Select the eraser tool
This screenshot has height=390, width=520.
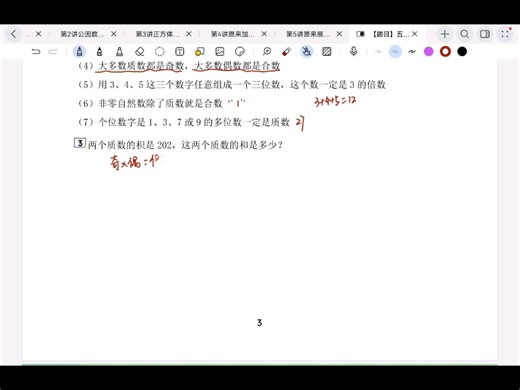[x=140, y=52]
